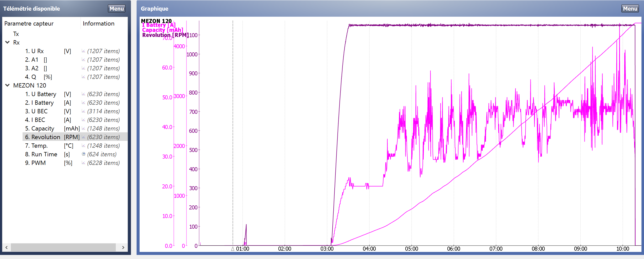Click the graph icon in the PWM row
The image size is (644, 259).
(x=83, y=163)
